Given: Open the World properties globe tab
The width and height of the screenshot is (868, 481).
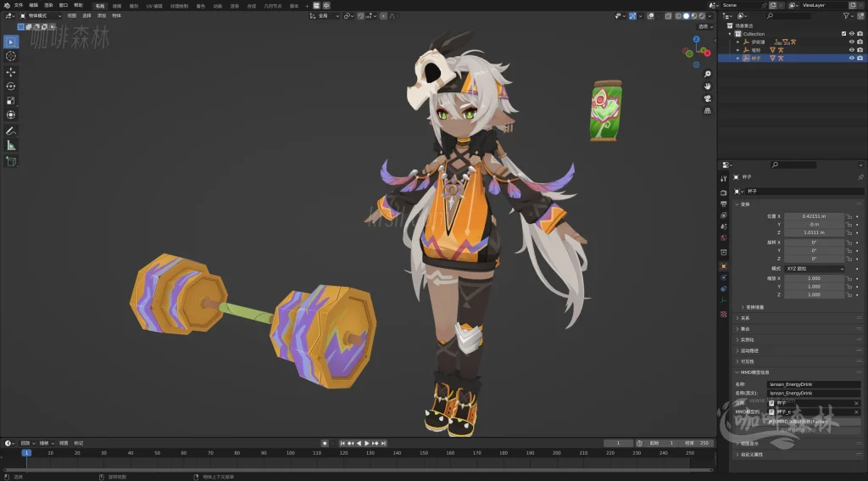Looking at the screenshot, I should click(x=724, y=238).
